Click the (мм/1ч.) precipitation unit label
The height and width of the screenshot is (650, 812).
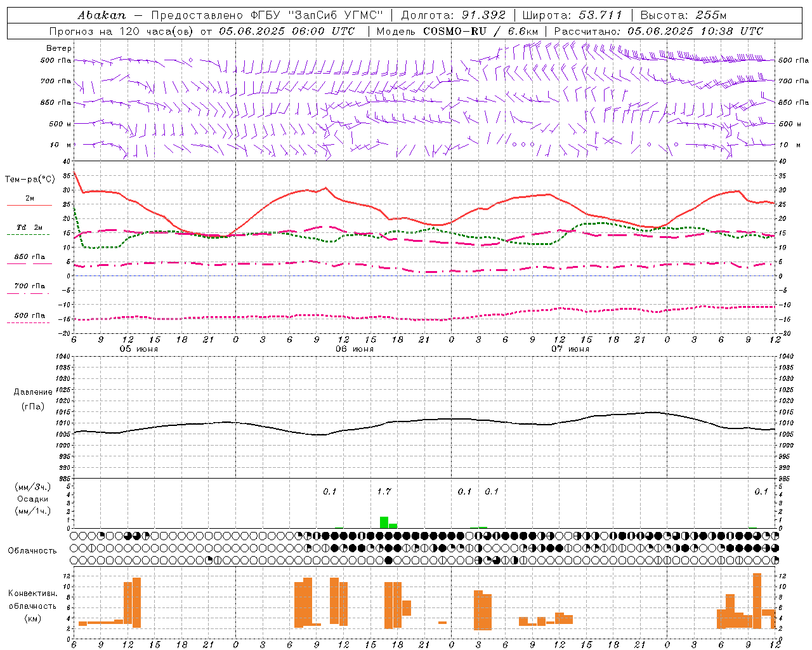[x=33, y=511]
